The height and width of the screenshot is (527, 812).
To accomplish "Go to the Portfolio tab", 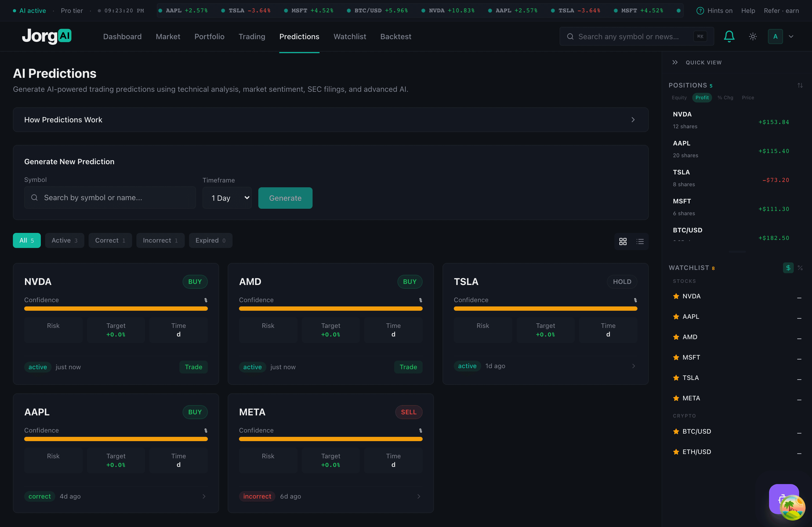I will (x=209, y=36).
